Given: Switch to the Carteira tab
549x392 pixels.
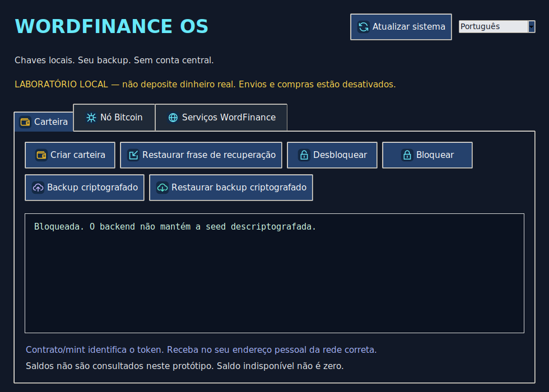Looking at the screenshot, I should tap(44, 122).
